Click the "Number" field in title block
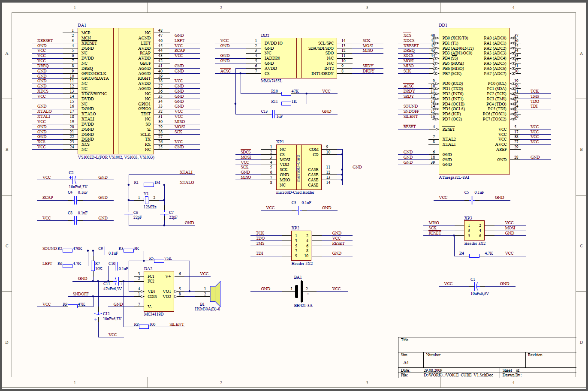The width and height of the screenshot is (588, 391). pos(433,355)
